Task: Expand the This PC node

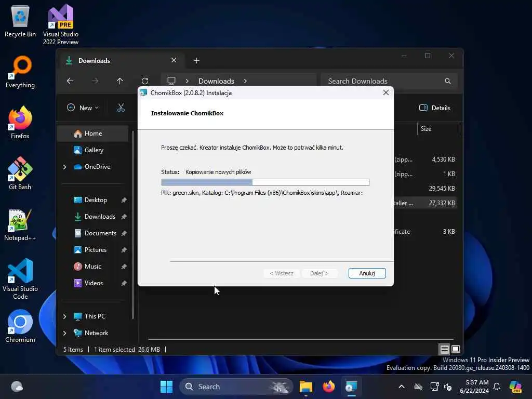Action: pos(64,316)
